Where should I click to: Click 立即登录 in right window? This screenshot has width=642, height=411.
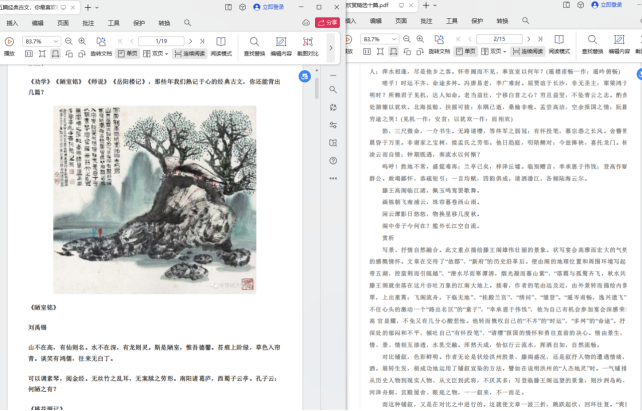pyautogui.click(x=607, y=5)
